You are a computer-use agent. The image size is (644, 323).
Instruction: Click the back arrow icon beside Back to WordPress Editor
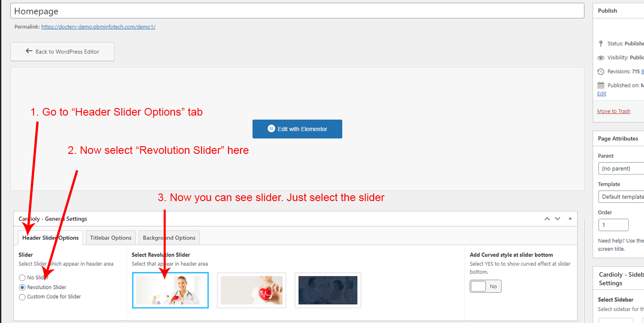pos(29,51)
